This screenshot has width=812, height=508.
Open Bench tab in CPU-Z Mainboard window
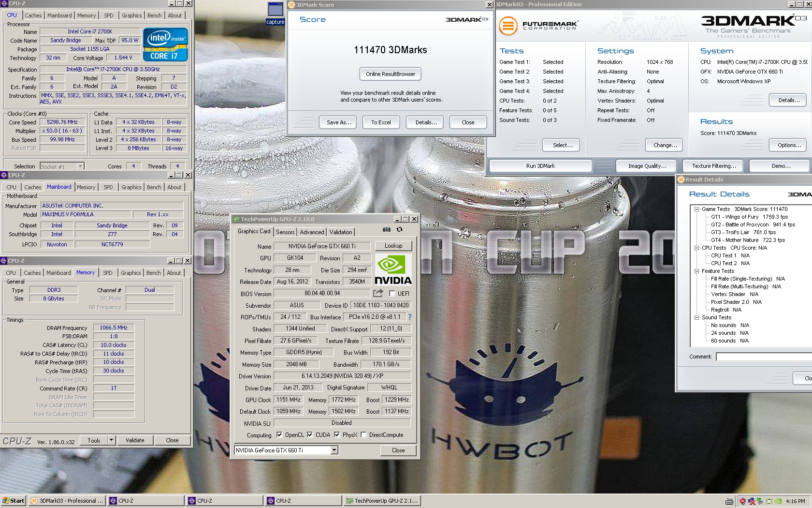[x=154, y=187]
